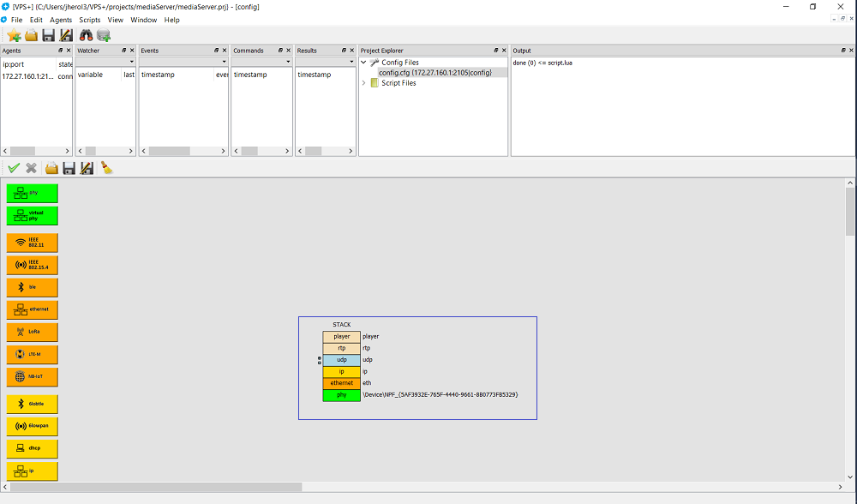Click the canvas horizontal scrollbar
This screenshot has height=504, width=857.
(x=156, y=487)
